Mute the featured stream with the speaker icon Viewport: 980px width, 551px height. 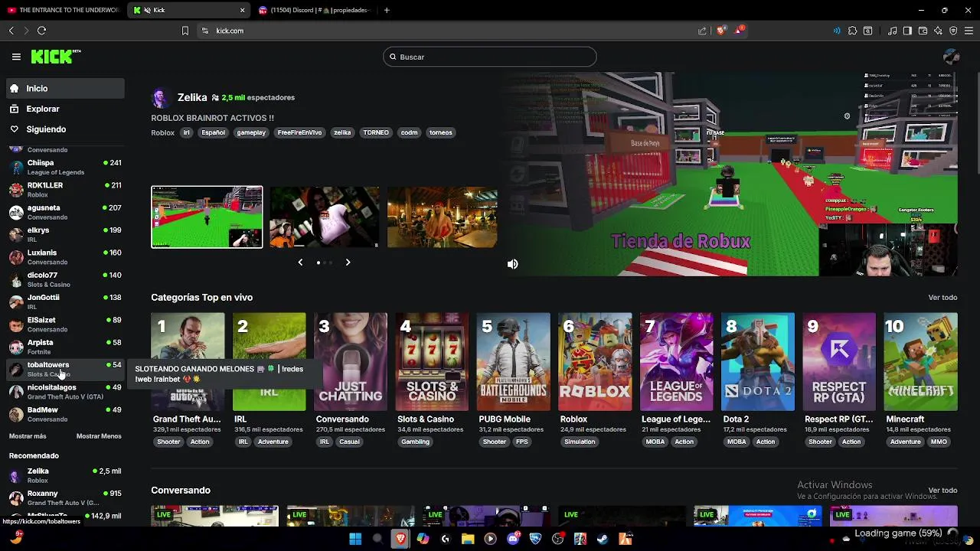click(512, 264)
